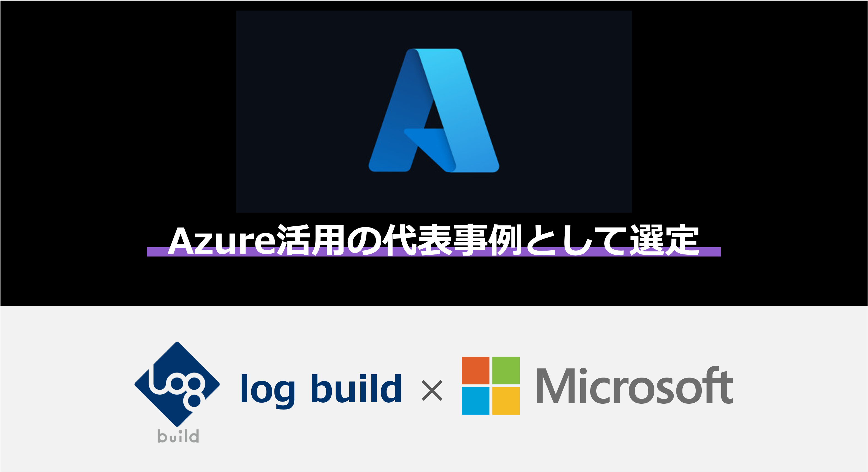The image size is (868, 472).
Task: Click the blue Azure "A" logo
Action: 434,110
